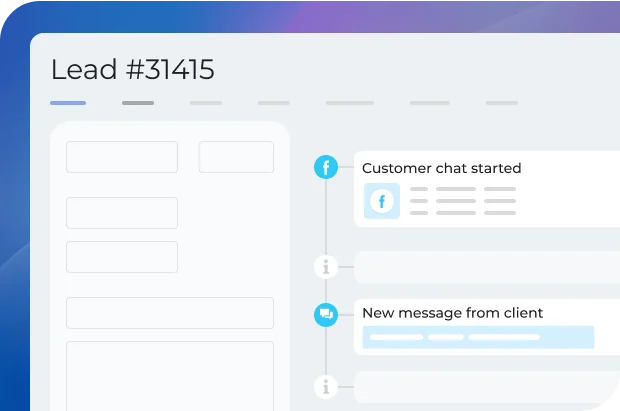The width and height of the screenshot is (620, 411).
Task: Click the empty event row between the two cards
Action: 487,267
